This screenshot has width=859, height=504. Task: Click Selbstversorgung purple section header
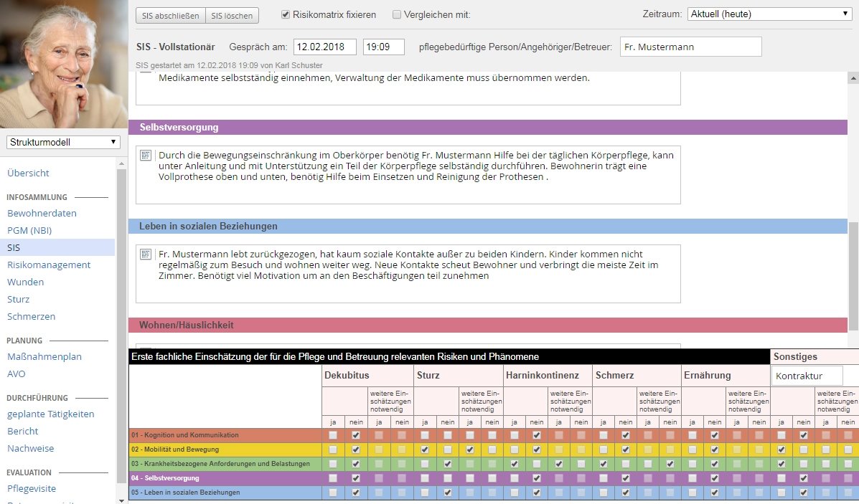click(487, 127)
